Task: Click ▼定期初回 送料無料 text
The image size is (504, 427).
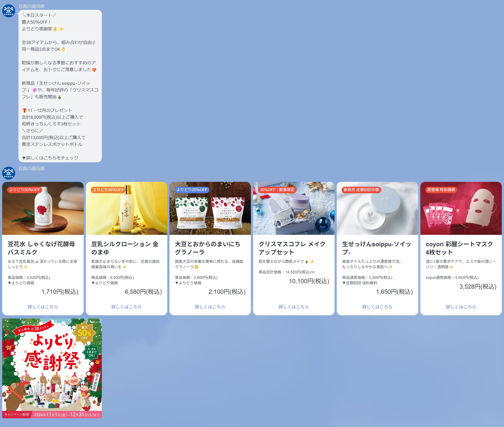Action: 360,283
